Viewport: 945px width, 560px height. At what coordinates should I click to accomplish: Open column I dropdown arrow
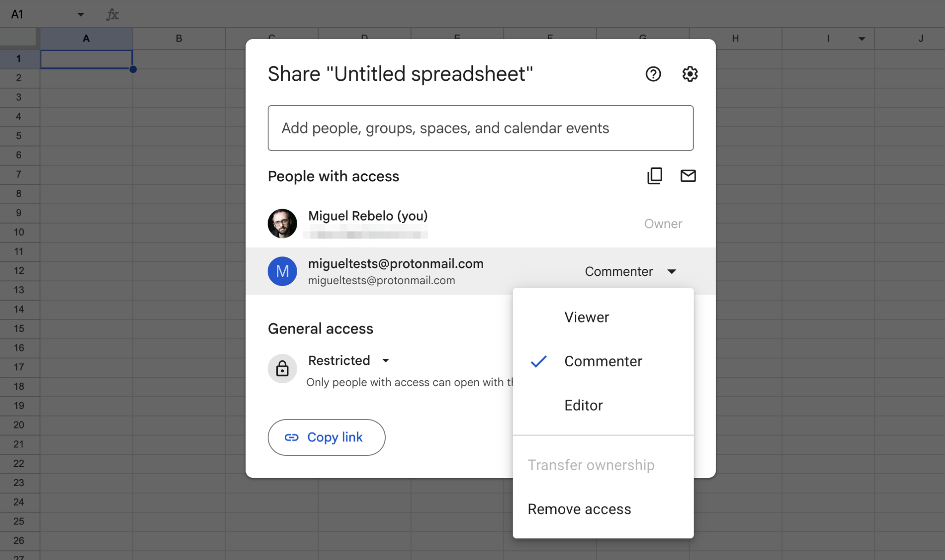click(861, 39)
